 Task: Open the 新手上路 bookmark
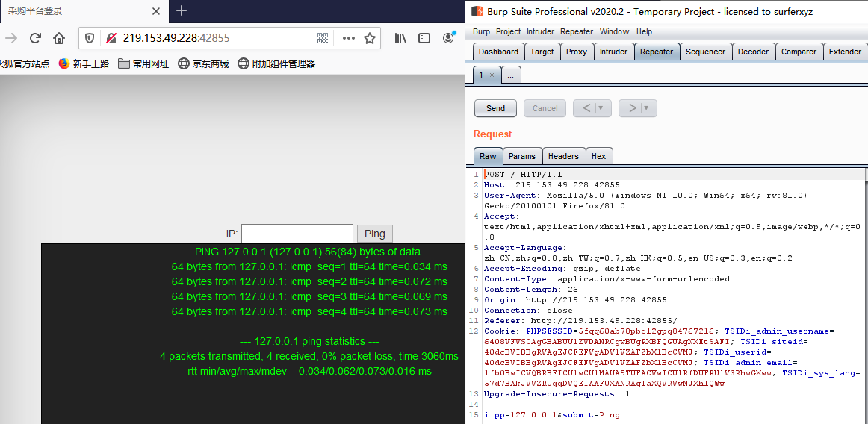(x=84, y=63)
